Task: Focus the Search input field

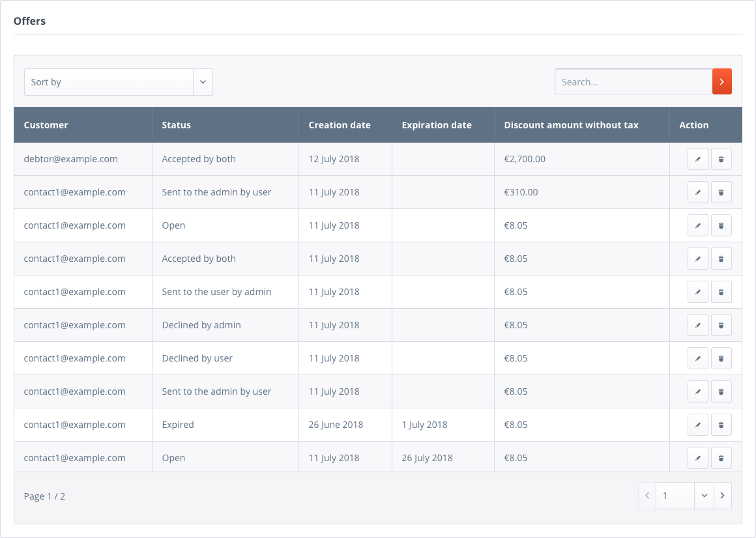Action: 633,82
